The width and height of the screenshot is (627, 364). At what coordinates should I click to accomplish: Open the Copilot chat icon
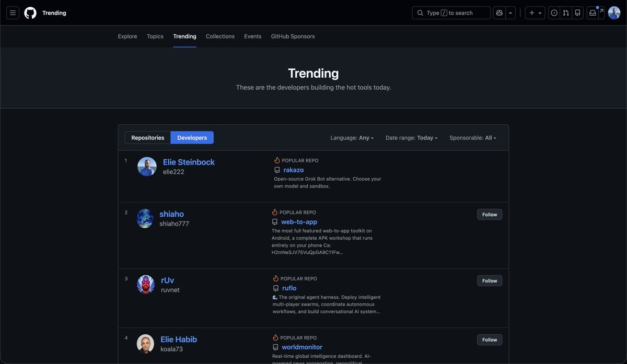tap(500, 13)
